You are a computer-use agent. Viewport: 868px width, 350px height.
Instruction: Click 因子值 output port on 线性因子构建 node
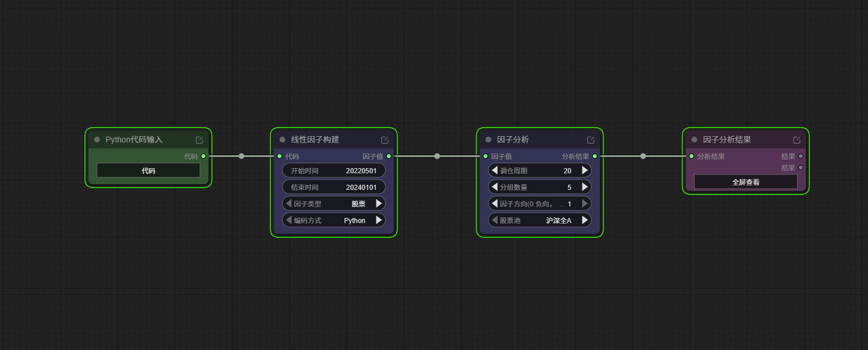click(389, 156)
